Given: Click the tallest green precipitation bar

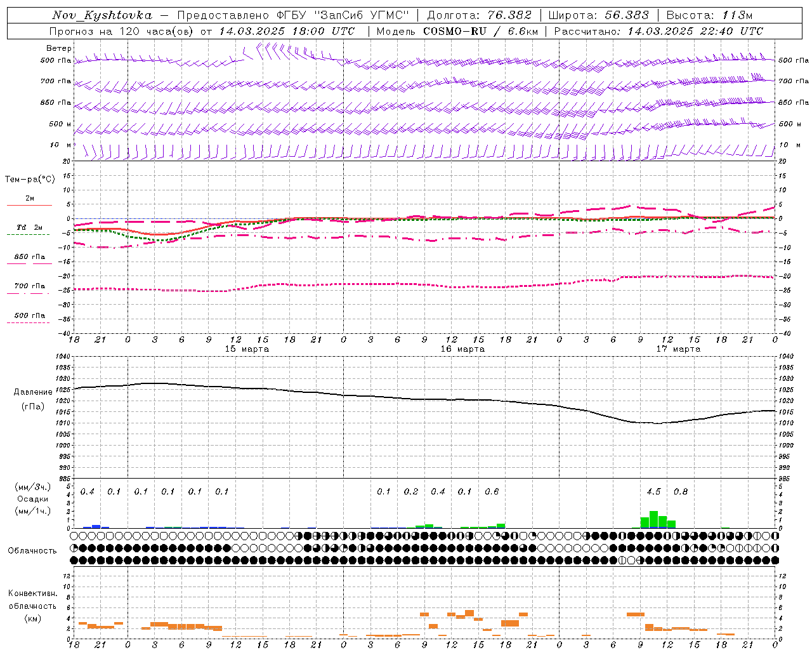Looking at the screenshot, I should coord(653,519).
